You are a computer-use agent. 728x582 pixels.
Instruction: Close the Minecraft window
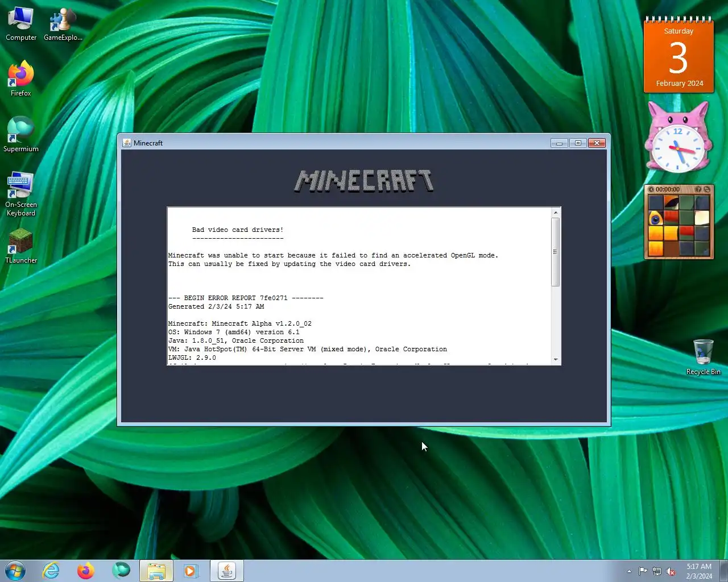click(597, 143)
